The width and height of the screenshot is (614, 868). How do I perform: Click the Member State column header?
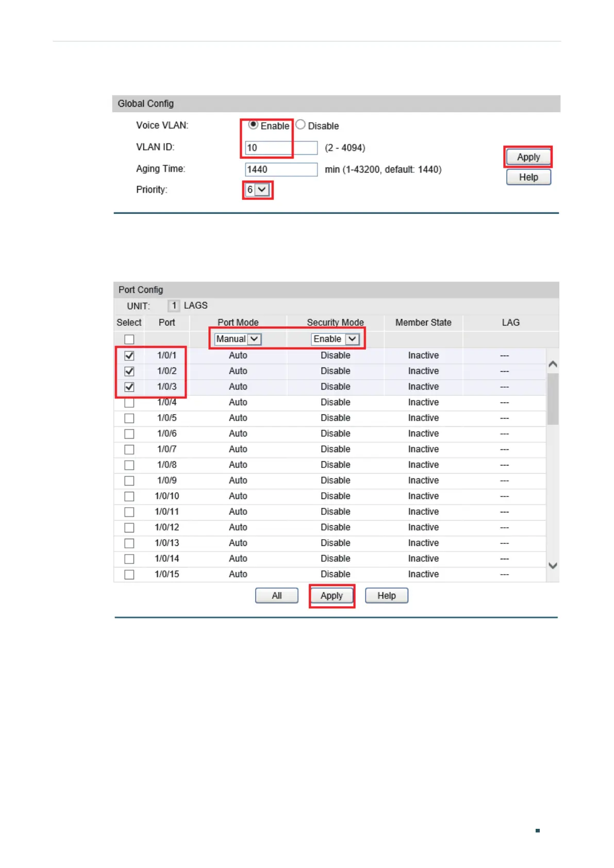(x=423, y=323)
